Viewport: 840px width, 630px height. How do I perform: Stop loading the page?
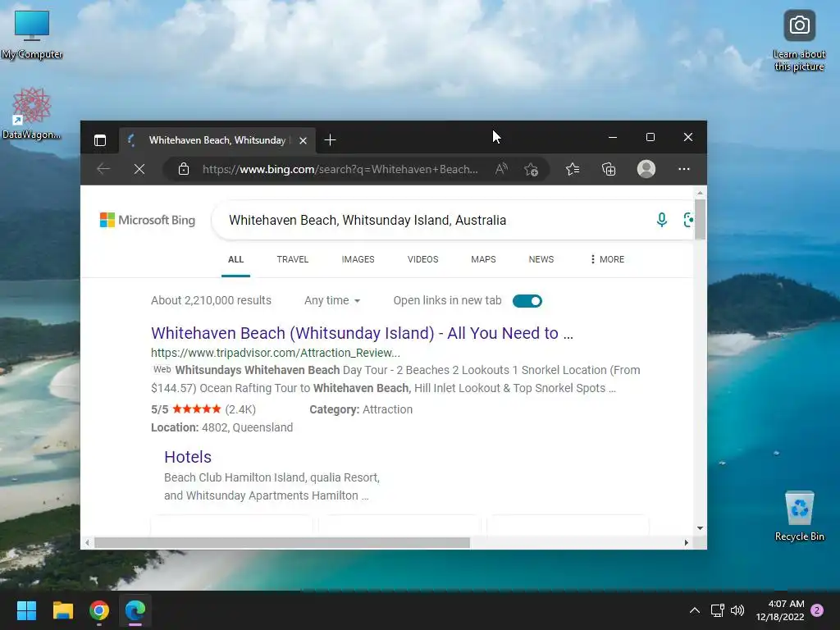(139, 169)
